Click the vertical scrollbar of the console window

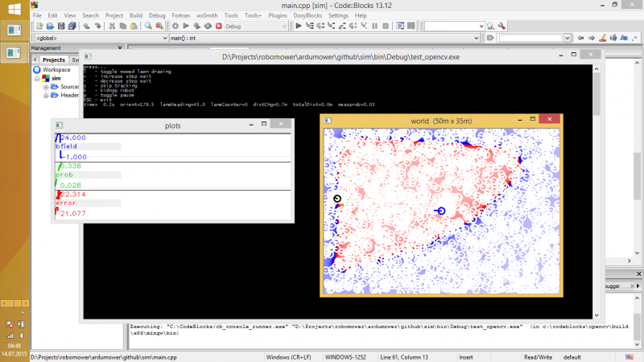point(597,191)
